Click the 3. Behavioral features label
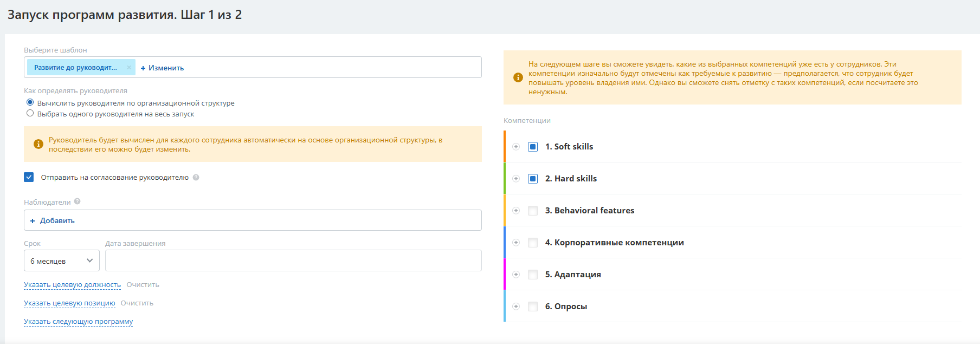980x352 pixels. pyautogui.click(x=590, y=211)
